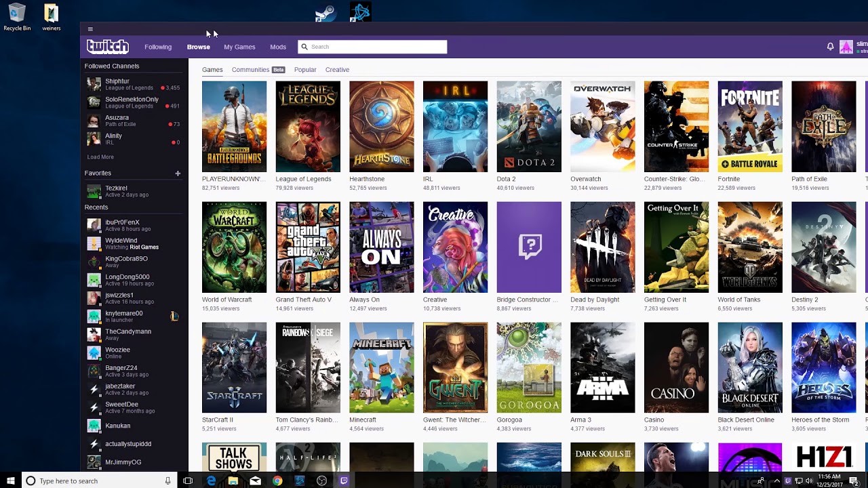Open StarCraft II cover
This screenshot has width=868, height=488.
(x=234, y=367)
